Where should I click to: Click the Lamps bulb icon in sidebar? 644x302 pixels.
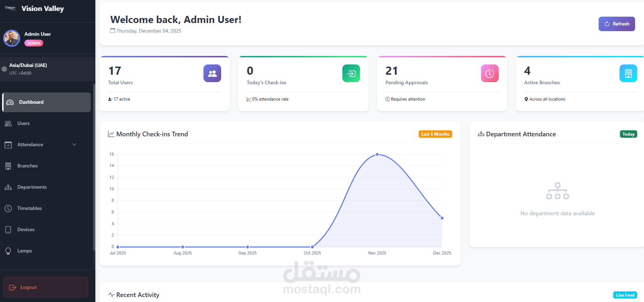pyautogui.click(x=8, y=251)
